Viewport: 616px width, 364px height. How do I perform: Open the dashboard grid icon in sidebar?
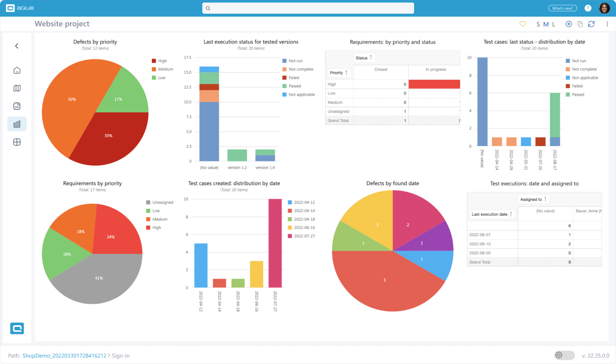(x=17, y=142)
